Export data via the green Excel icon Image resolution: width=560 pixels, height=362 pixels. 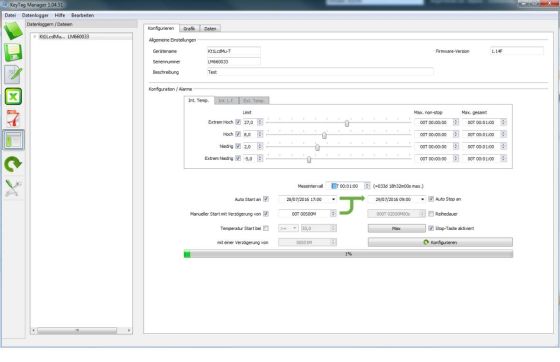click(x=13, y=96)
